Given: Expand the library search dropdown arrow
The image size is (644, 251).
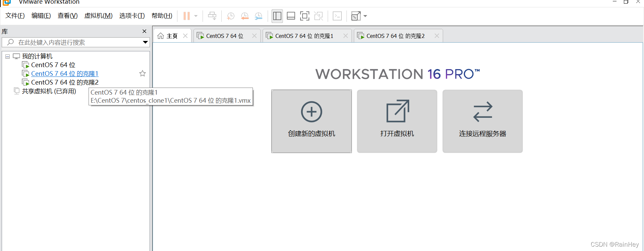Looking at the screenshot, I should [x=145, y=42].
